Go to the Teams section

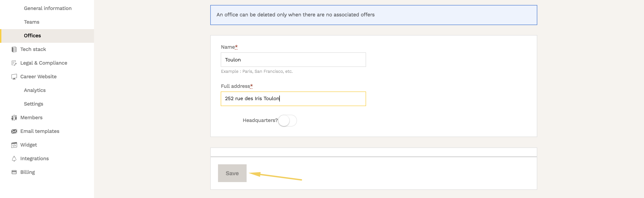pos(32,22)
